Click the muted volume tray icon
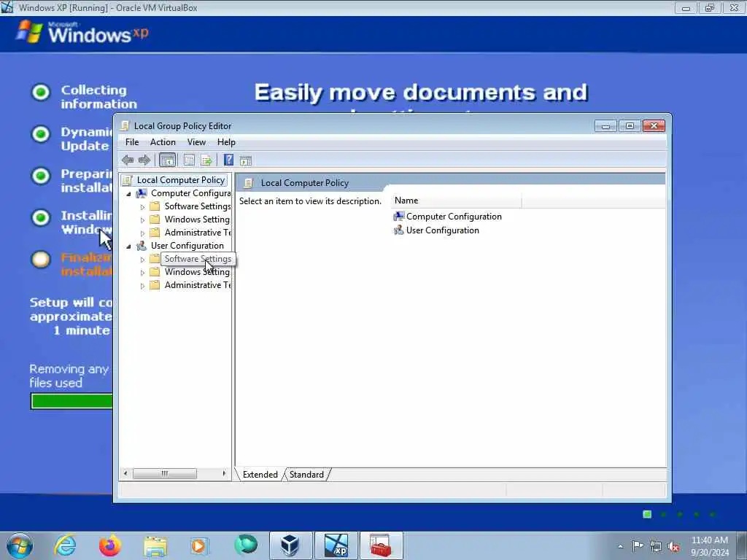This screenshot has height=560, width=747. [x=673, y=547]
